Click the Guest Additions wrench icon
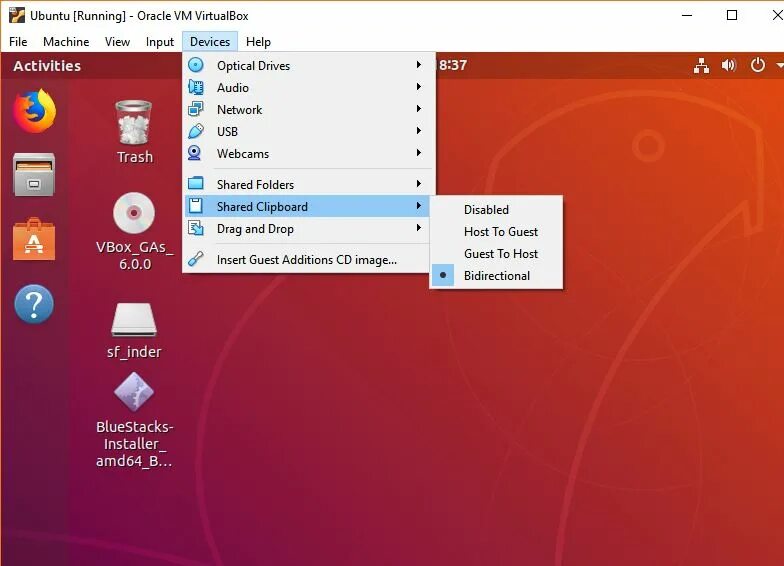The height and width of the screenshot is (566, 784). click(x=196, y=259)
